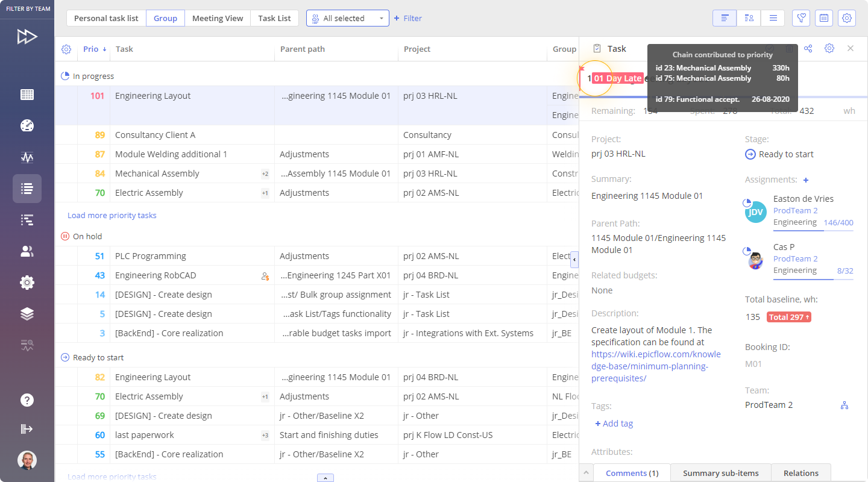Click + Add tag

(614, 424)
